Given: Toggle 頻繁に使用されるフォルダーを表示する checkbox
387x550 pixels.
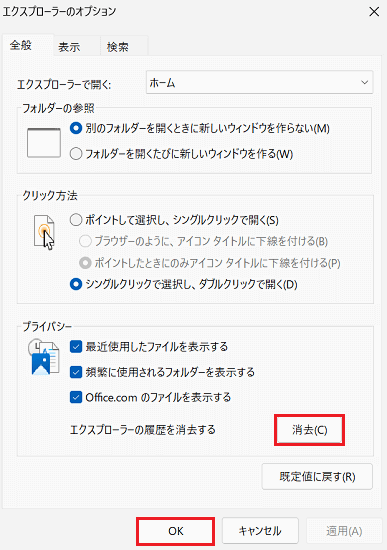Looking at the screenshot, I should [76, 372].
